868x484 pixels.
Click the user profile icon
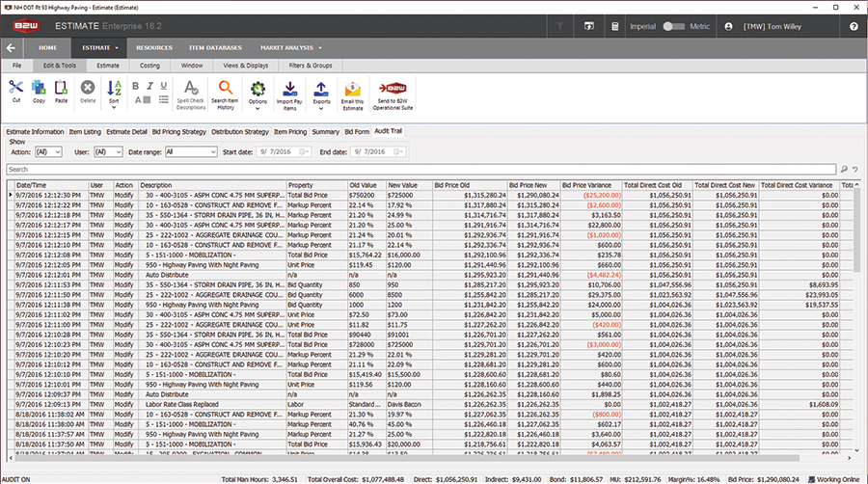click(728, 27)
